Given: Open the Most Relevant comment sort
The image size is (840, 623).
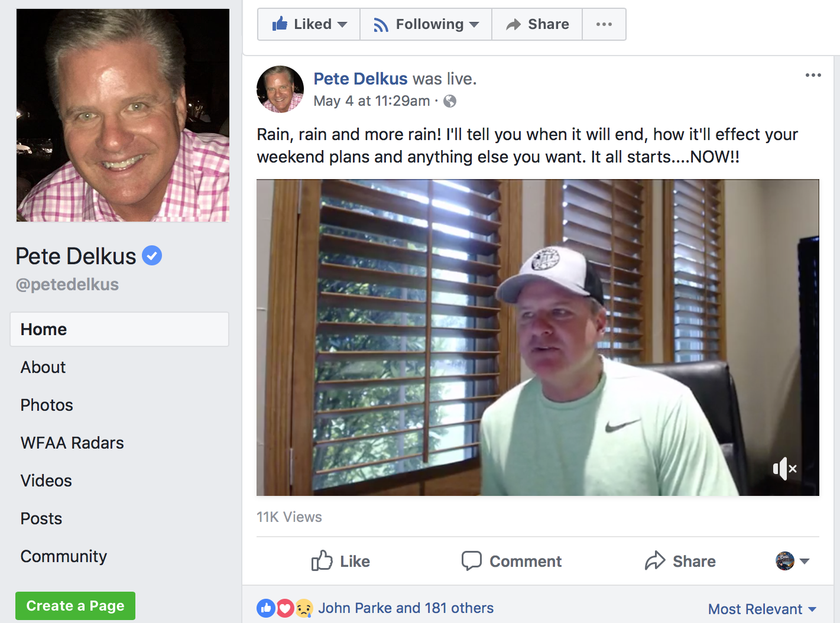Looking at the screenshot, I should pyautogui.click(x=762, y=609).
